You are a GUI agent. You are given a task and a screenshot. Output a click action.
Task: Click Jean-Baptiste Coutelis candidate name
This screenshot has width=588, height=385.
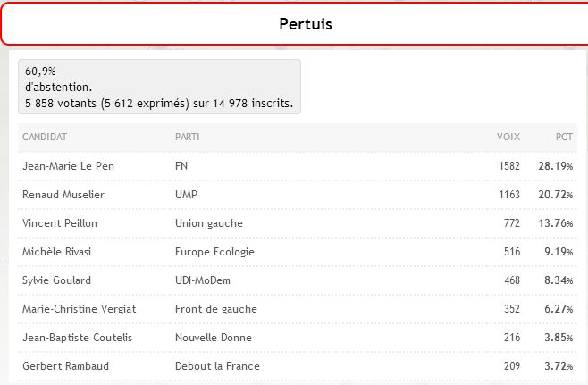pyautogui.click(x=77, y=338)
